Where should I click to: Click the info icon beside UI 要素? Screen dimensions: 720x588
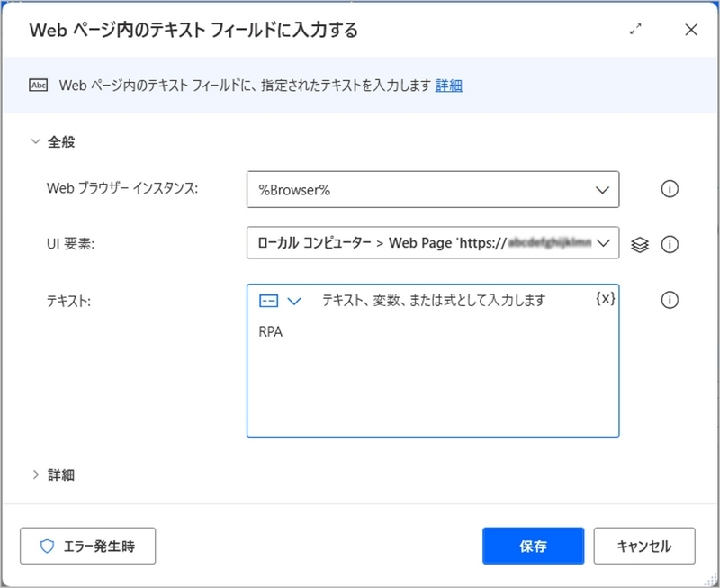pos(669,243)
